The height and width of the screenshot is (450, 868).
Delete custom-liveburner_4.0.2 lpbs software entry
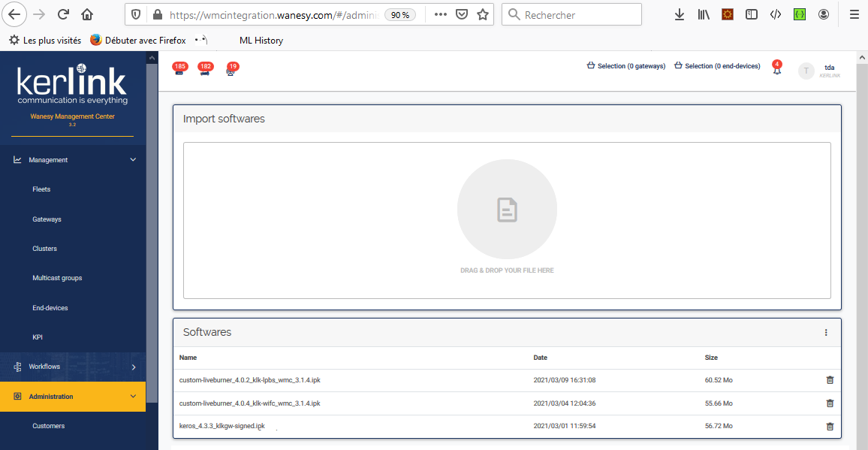tap(830, 380)
